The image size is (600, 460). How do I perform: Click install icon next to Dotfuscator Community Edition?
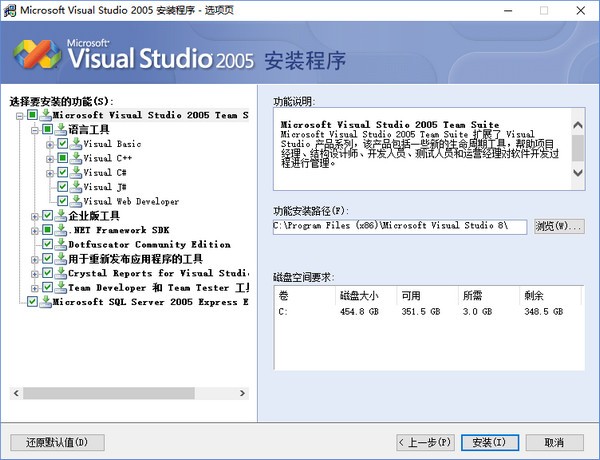pyautogui.click(x=61, y=244)
